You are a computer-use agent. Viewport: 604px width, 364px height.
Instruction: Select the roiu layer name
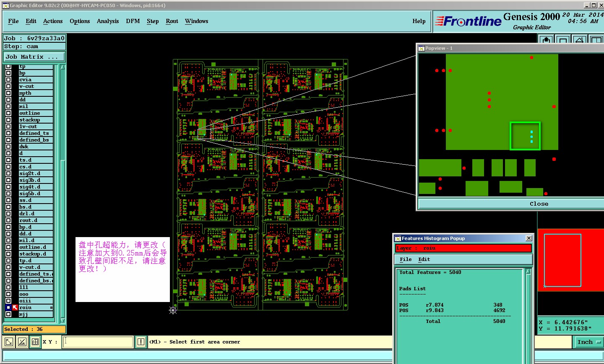click(36, 307)
